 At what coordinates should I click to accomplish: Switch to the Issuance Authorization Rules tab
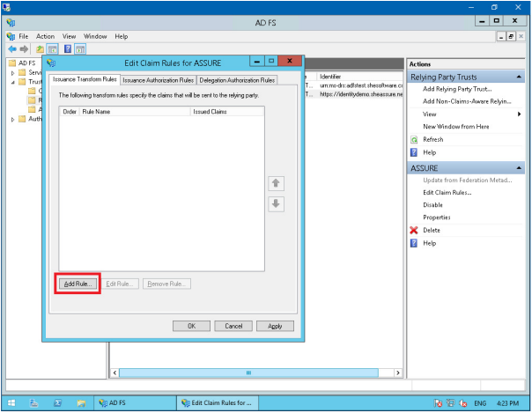(158, 80)
